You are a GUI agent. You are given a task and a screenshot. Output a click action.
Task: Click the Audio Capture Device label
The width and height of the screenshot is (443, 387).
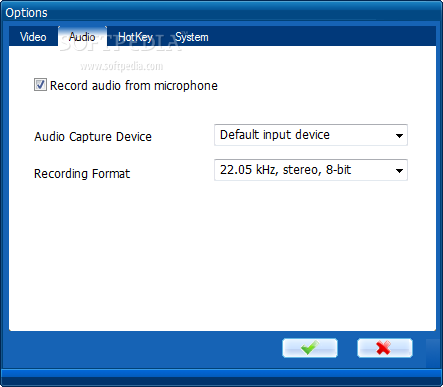point(93,137)
